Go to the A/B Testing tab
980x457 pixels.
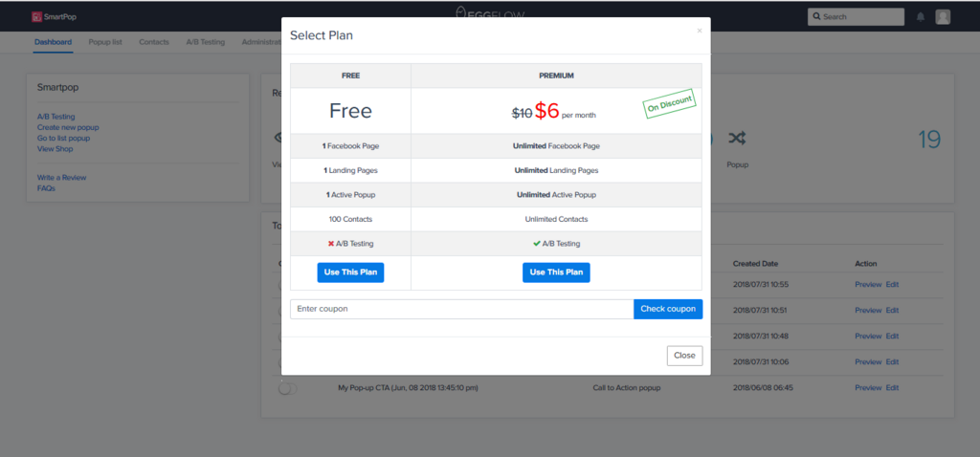click(205, 42)
